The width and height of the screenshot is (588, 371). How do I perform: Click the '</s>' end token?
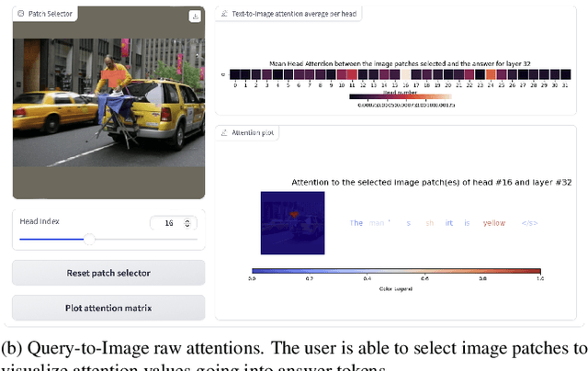pyautogui.click(x=529, y=223)
